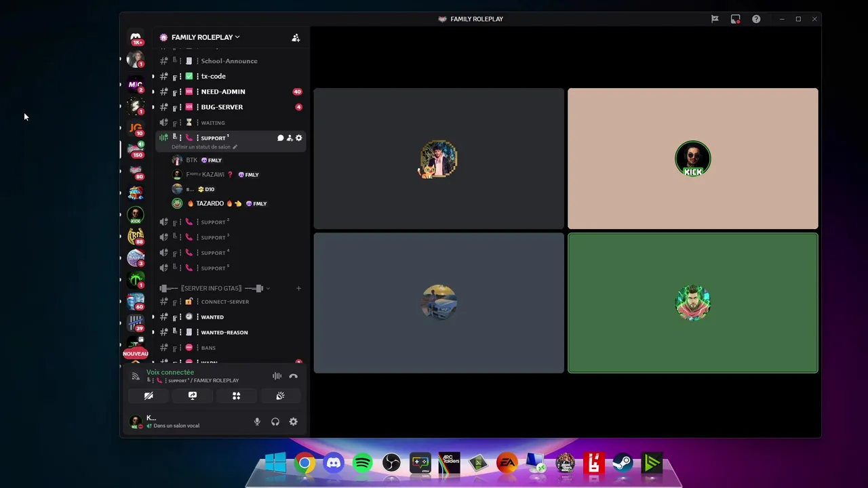Viewport: 868px width, 488px height.
Task: Join the SUPPORT 4 voice channel
Action: click(x=231, y=253)
